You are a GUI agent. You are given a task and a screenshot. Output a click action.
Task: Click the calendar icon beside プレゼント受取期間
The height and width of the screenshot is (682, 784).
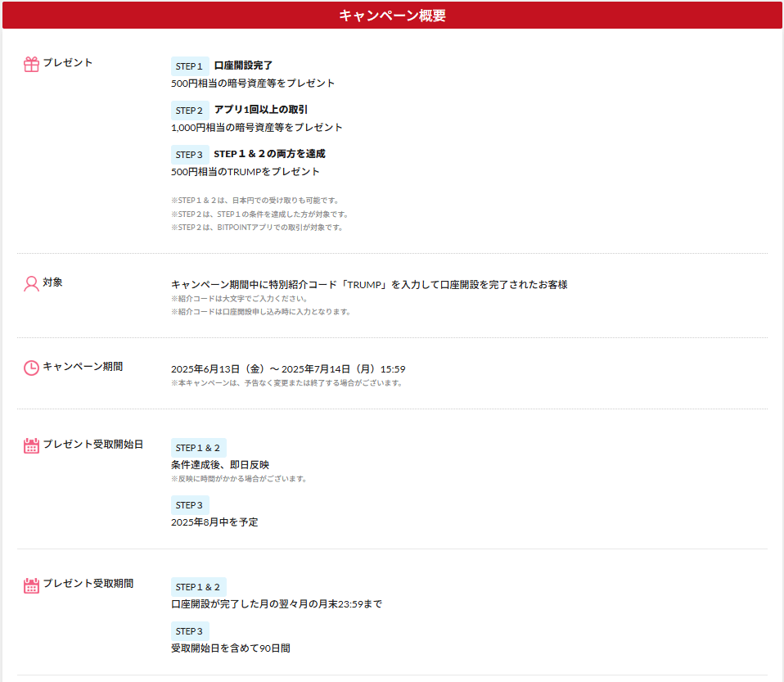(x=31, y=585)
